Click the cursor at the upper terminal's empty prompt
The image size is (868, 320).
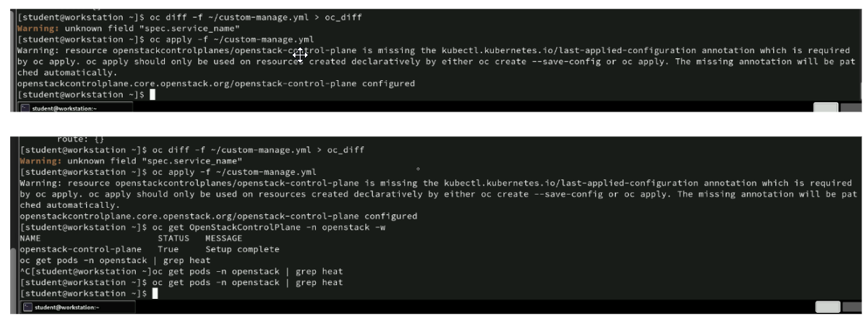[x=152, y=95]
